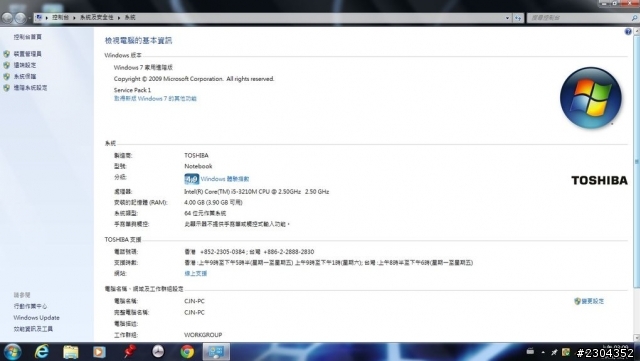Open Help with the blue question icon
This screenshot has width=640, height=361.
coord(628,31)
